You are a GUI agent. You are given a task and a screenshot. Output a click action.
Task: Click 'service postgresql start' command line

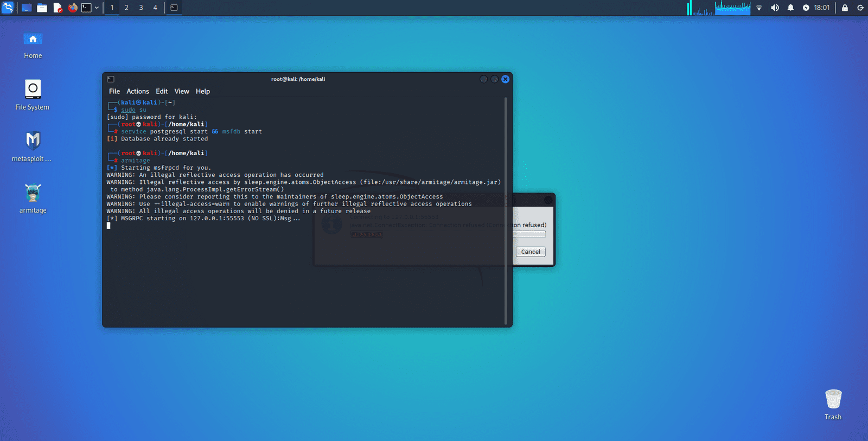click(x=192, y=131)
